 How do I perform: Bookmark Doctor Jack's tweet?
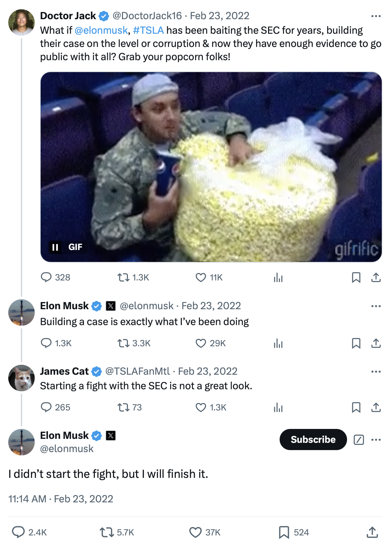[356, 277]
